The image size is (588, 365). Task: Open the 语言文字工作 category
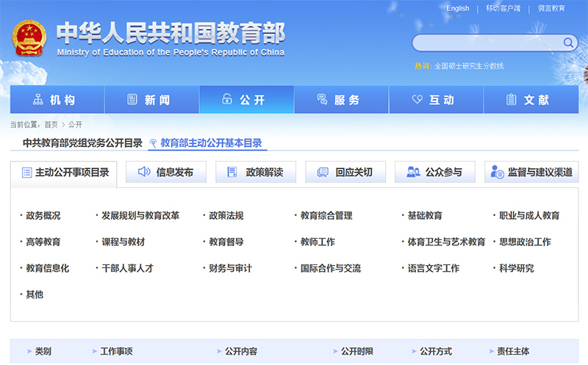tap(434, 268)
